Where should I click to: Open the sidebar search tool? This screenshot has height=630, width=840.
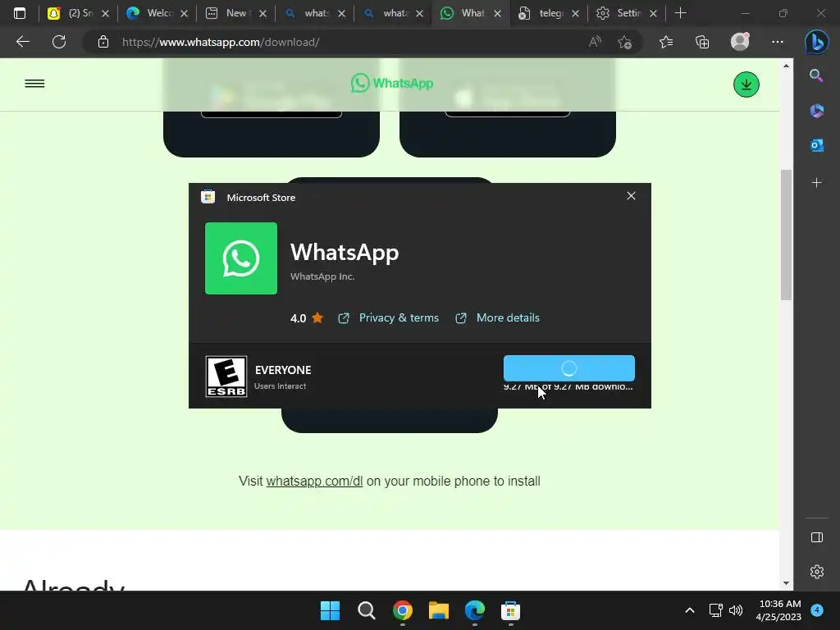(x=816, y=75)
